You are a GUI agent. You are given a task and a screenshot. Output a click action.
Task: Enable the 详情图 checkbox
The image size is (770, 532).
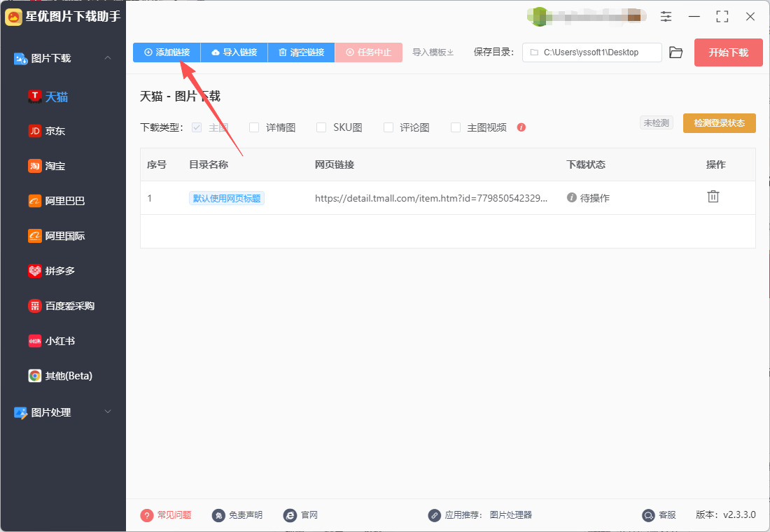pos(254,127)
